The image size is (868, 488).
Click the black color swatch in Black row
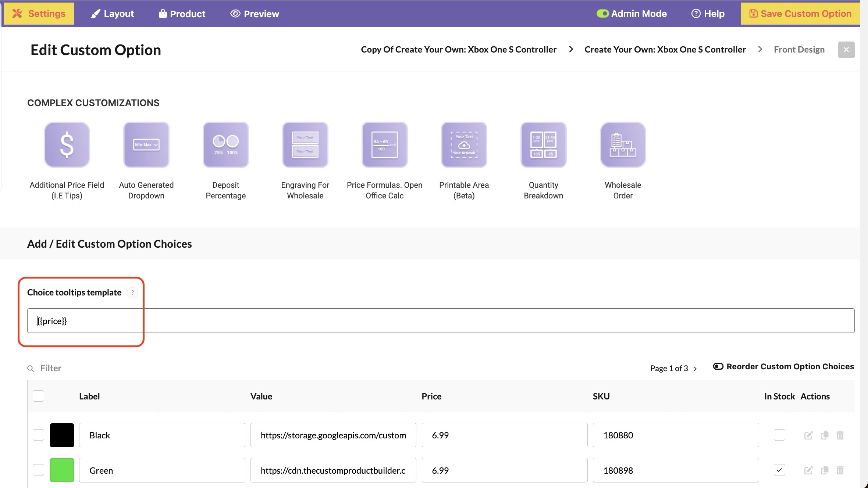pos(62,435)
